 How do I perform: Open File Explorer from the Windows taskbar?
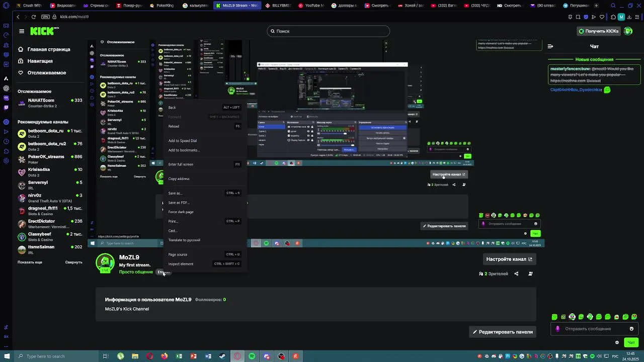[x=135, y=356]
